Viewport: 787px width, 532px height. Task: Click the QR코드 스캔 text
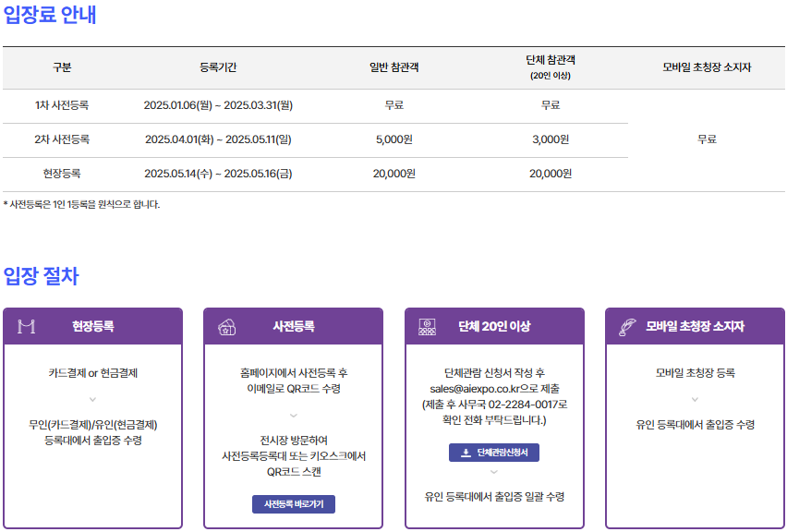294,472
